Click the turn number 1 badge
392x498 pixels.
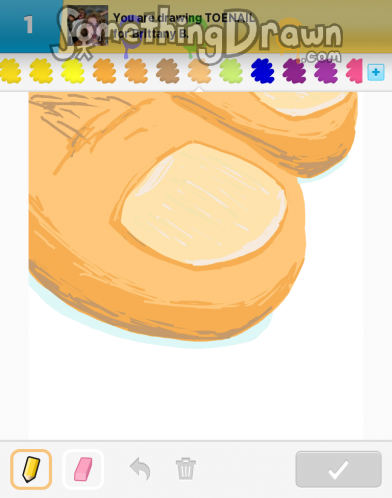[28, 25]
